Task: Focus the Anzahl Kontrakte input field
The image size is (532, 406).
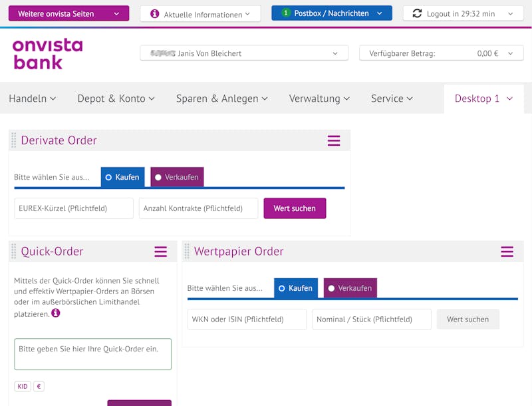Action: point(198,208)
